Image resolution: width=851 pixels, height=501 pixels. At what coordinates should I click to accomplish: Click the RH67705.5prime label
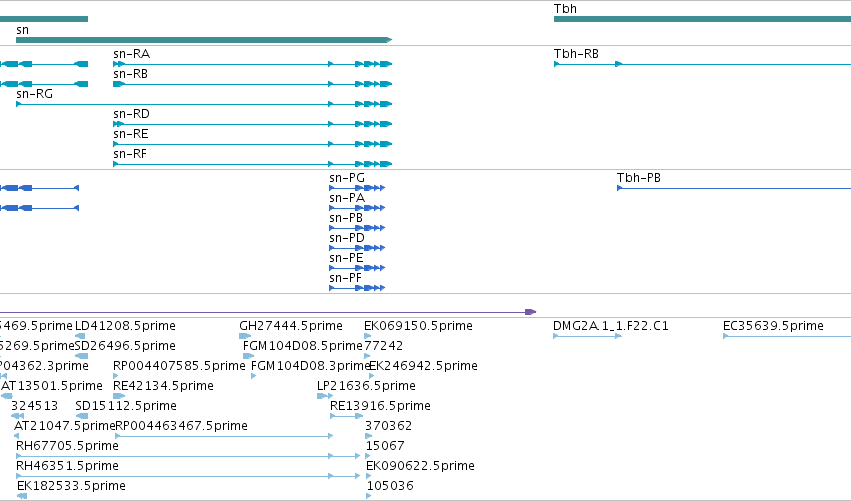(67, 446)
